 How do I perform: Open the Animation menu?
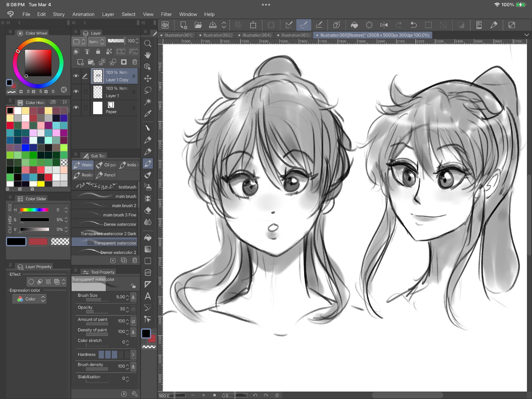pos(83,14)
